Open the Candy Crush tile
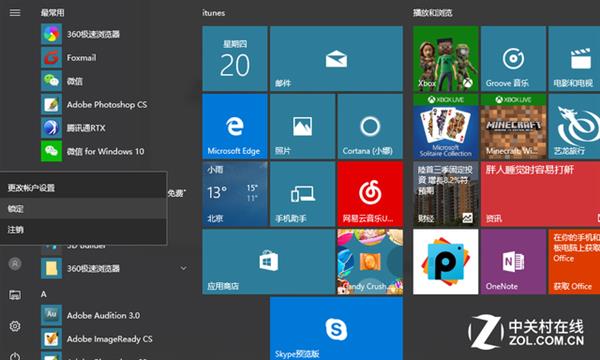Screen dimensions: 600x360 [x=370, y=262]
